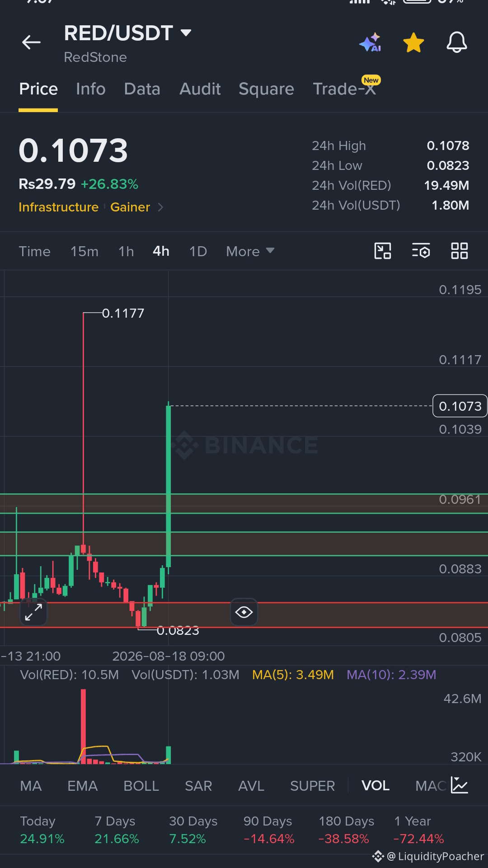This screenshot has width=488, height=868.
Task: Click the +26.83% price change
Action: pyautogui.click(x=109, y=184)
